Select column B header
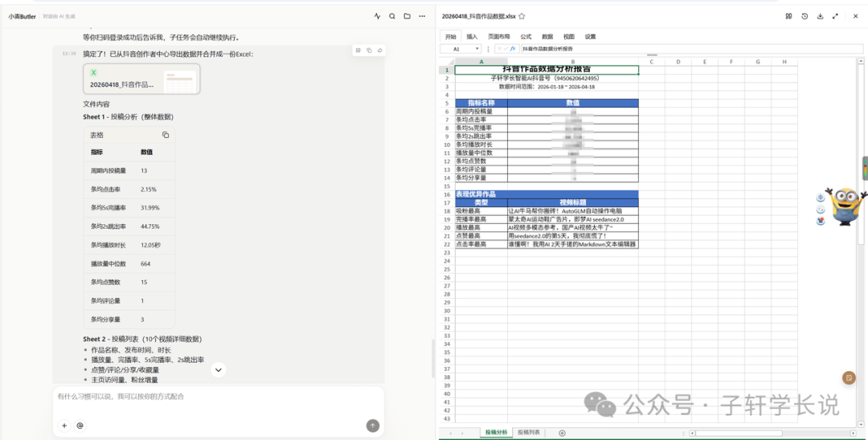Screen dimensions: 868x440 [x=573, y=62]
